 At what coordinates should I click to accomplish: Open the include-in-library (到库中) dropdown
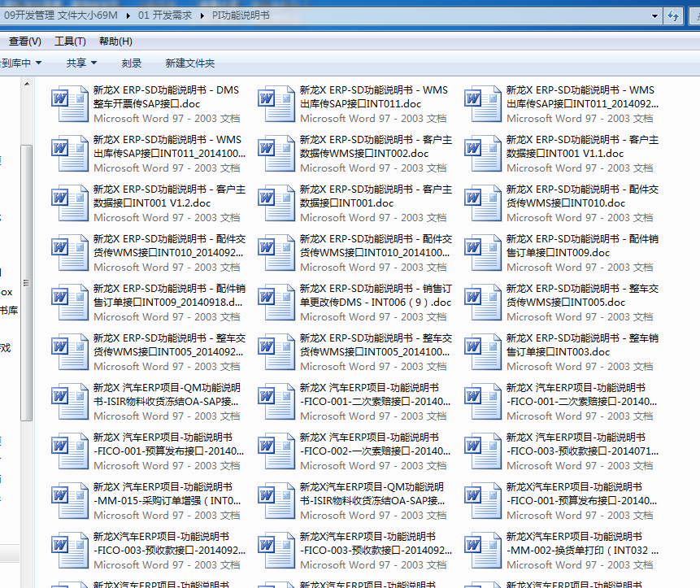click(20, 63)
